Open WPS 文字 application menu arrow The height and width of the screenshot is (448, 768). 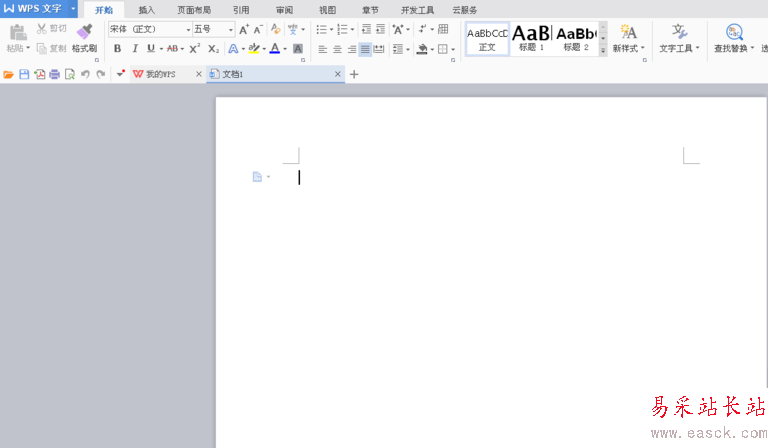tap(72, 9)
